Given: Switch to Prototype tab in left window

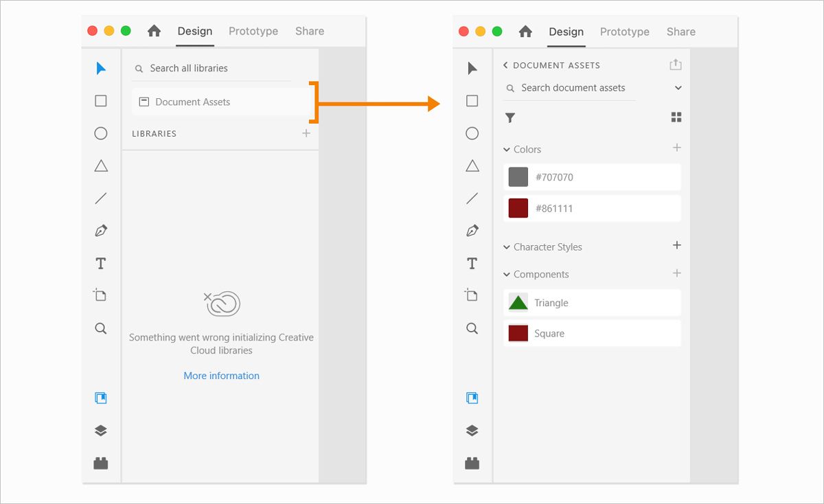Looking at the screenshot, I should [x=253, y=31].
